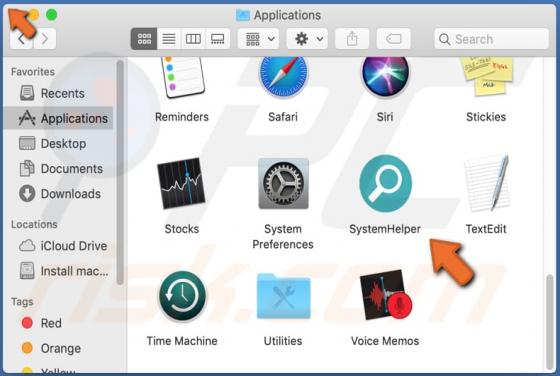Open Recents in the sidebar
The image size is (560, 376).
(x=58, y=93)
